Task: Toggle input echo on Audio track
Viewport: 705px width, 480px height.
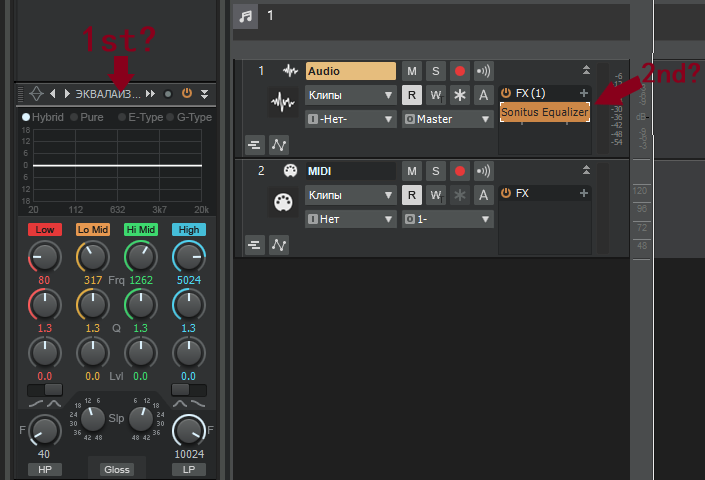Action: [483, 71]
